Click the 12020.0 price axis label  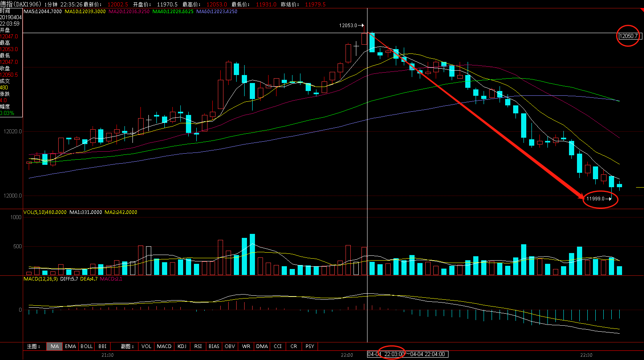point(13,131)
